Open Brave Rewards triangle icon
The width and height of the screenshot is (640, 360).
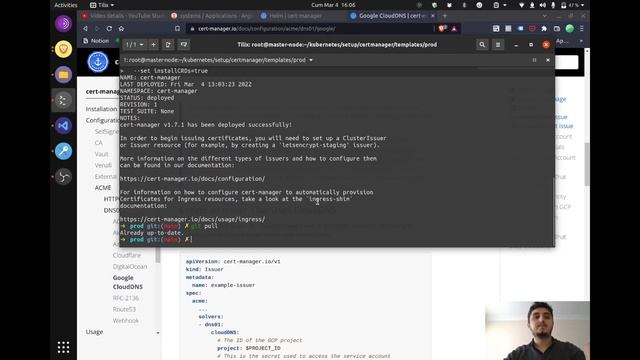(x=454, y=29)
